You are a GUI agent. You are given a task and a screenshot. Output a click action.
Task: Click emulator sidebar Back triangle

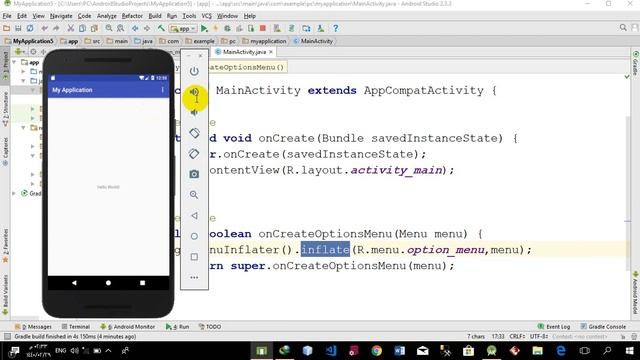tap(194, 216)
